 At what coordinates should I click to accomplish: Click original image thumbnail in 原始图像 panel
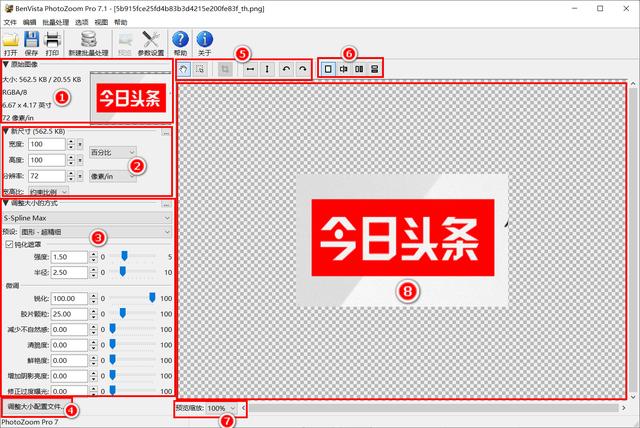(131, 98)
